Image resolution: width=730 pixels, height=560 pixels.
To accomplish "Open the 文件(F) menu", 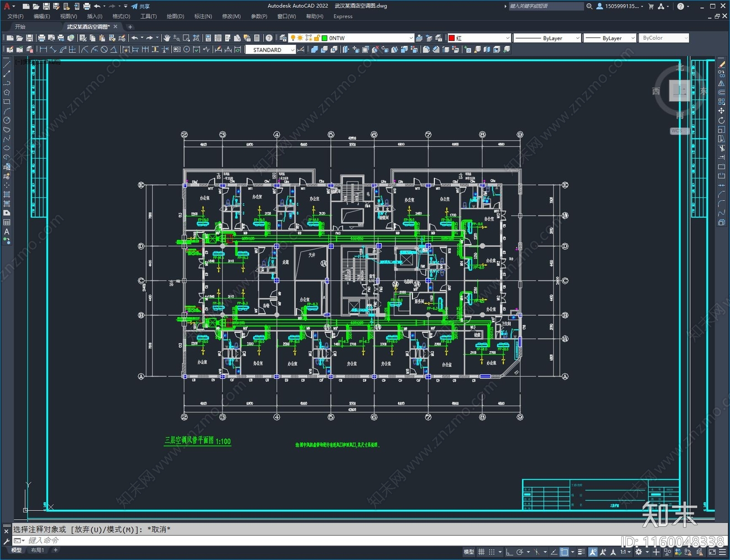I will pos(16,16).
